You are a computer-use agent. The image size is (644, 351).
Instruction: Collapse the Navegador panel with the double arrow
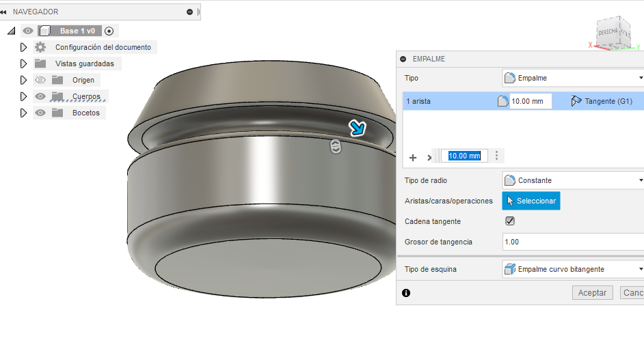[x=3, y=12]
